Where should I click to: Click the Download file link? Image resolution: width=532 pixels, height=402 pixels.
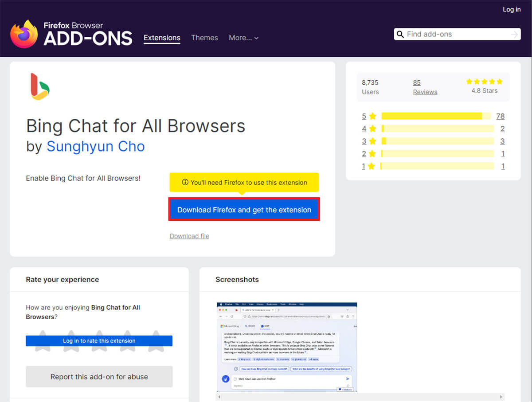coord(189,236)
